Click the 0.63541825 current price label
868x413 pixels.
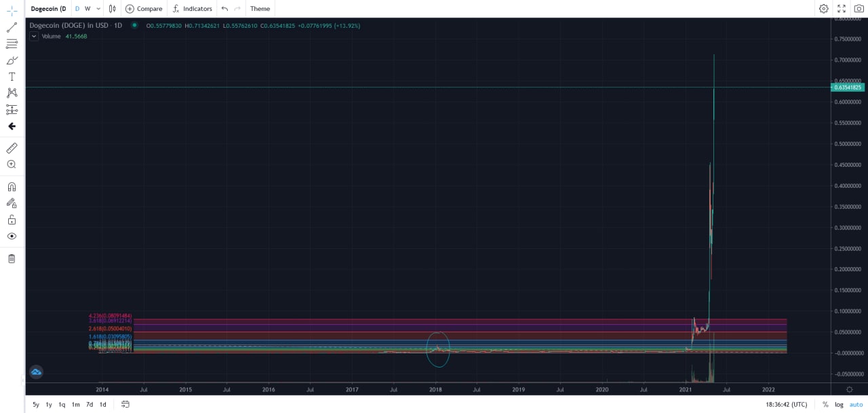point(848,87)
